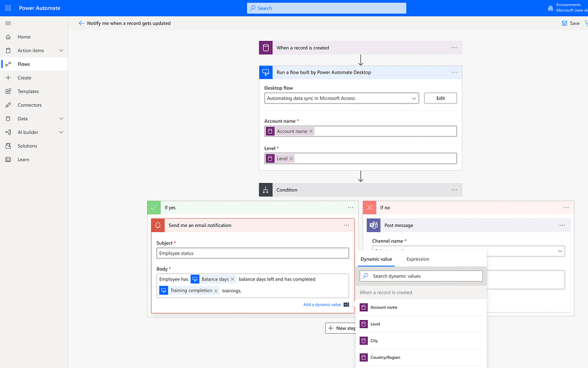Click the Search dynamic values field
This screenshot has height=368, width=588.
[421, 276]
